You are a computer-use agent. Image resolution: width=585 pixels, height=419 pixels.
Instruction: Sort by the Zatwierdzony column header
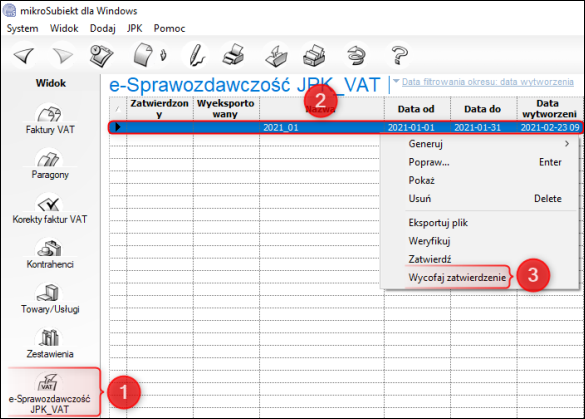point(160,109)
